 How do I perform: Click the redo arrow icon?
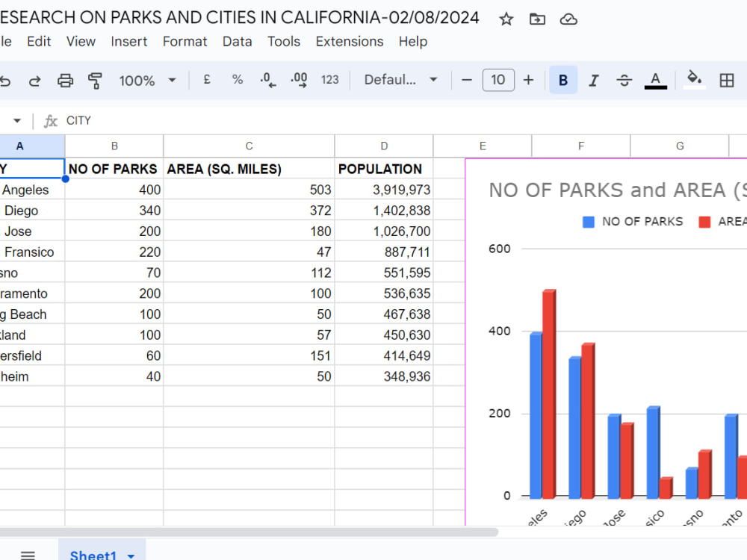click(35, 81)
